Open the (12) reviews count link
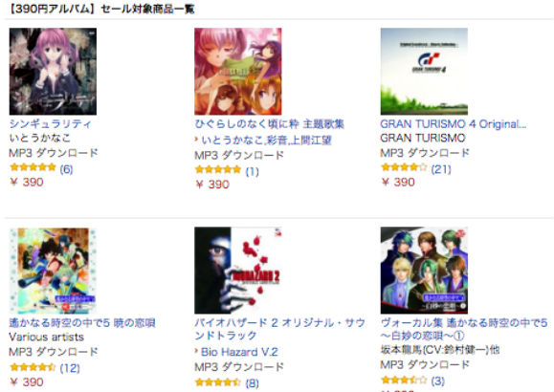554x392 pixels. click(x=70, y=368)
